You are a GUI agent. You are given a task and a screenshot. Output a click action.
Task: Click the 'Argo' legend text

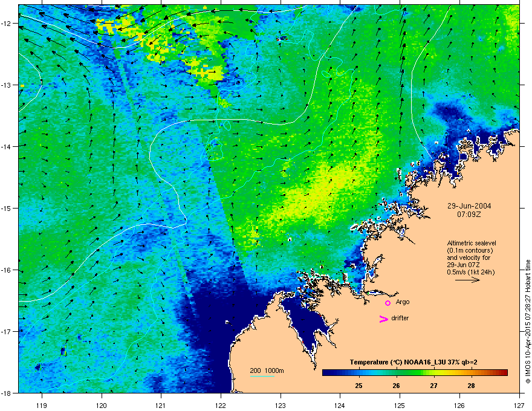coord(403,302)
